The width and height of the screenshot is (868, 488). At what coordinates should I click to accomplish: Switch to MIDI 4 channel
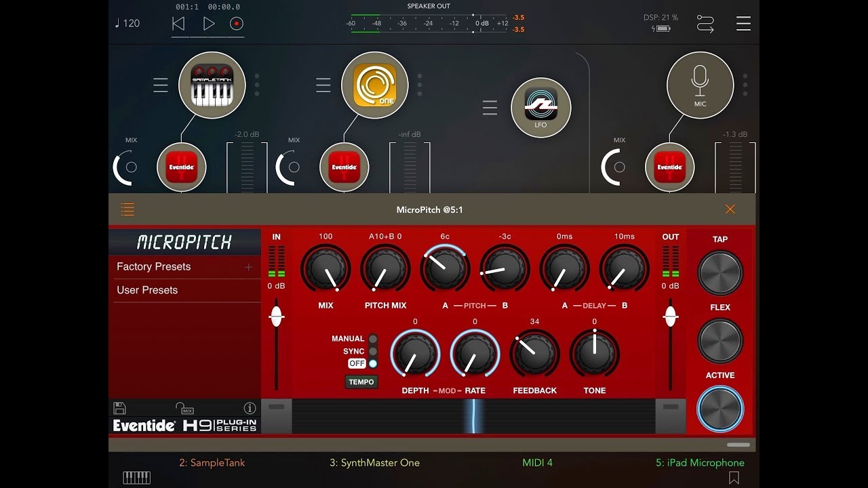point(538,463)
